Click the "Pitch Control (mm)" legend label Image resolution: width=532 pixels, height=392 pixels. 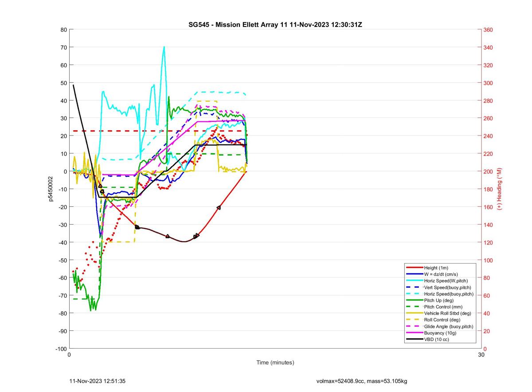pyautogui.click(x=443, y=307)
